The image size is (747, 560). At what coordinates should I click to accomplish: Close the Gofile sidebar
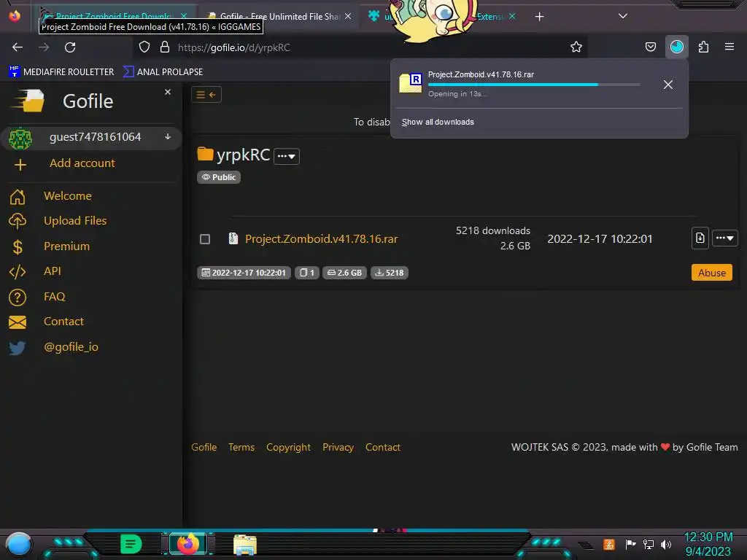pos(168,92)
